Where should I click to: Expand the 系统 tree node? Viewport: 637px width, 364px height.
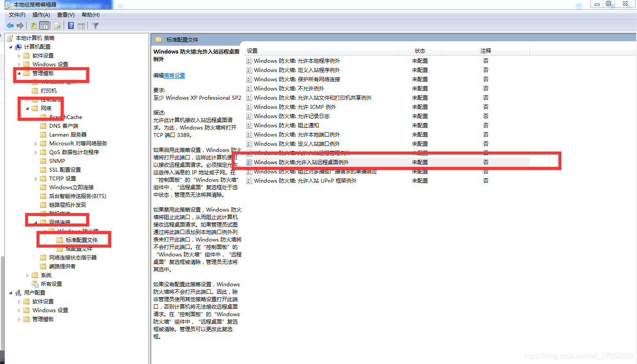point(27,275)
